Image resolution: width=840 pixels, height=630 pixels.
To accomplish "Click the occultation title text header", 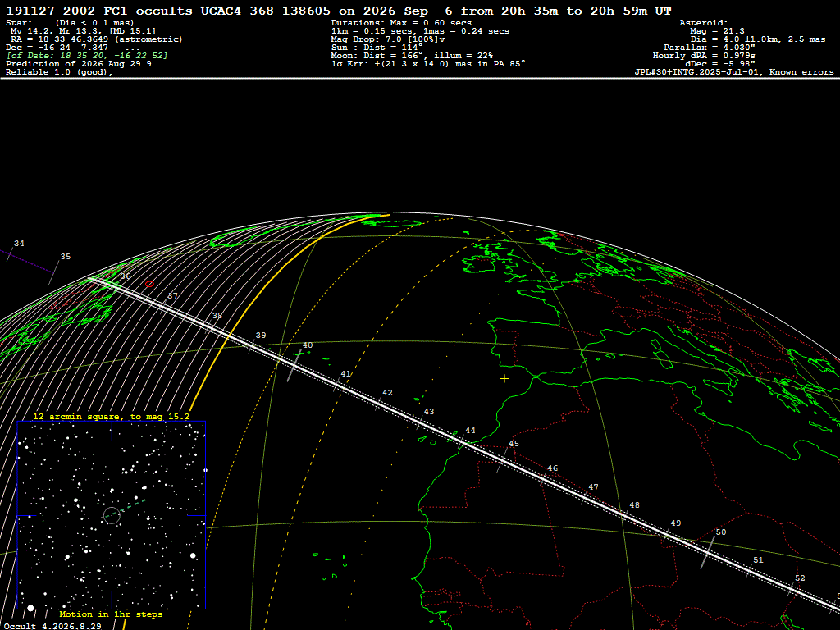I will coord(339,11).
